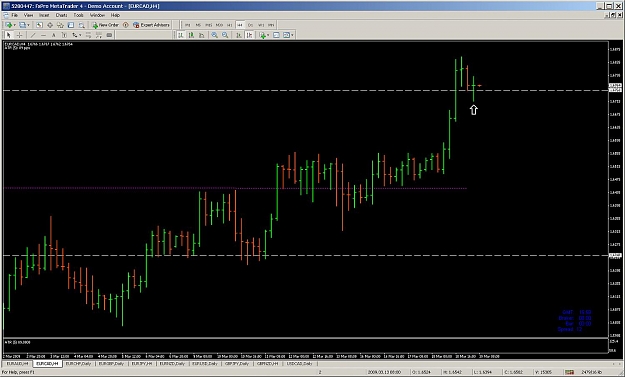Click the New Chart icon
Image resolution: width=625 pixels, height=377 pixels.
tap(8, 25)
